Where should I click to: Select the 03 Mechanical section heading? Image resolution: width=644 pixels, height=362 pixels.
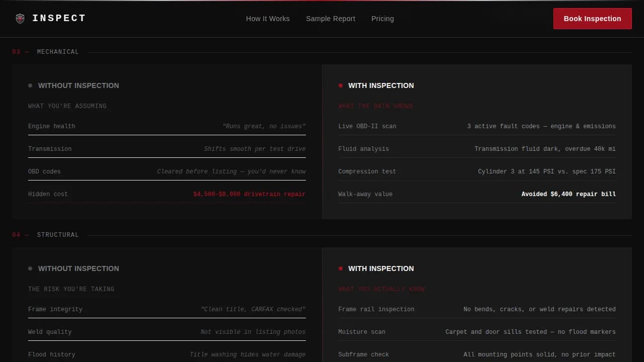click(45, 52)
